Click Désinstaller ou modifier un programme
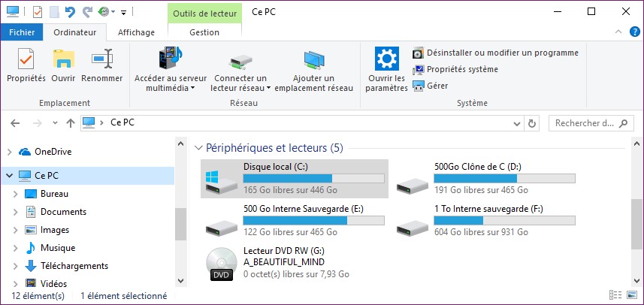Image resolution: width=644 pixels, height=305 pixels. (x=495, y=53)
